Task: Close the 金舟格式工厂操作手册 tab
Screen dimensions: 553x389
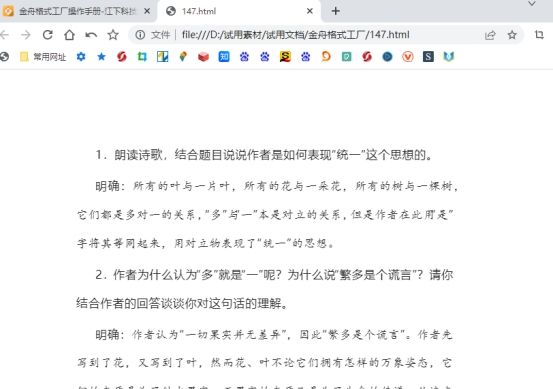Action: 147,11
